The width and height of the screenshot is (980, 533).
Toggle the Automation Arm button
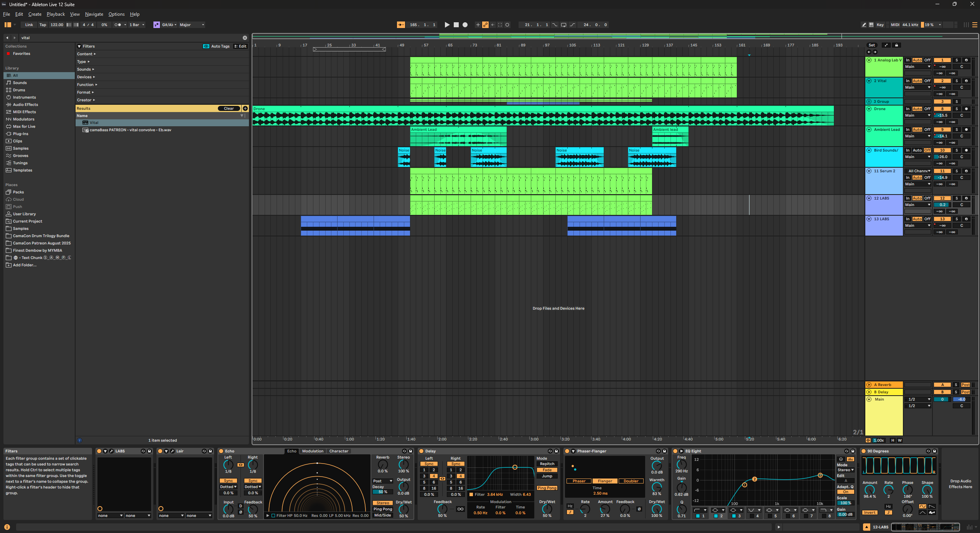[485, 25]
